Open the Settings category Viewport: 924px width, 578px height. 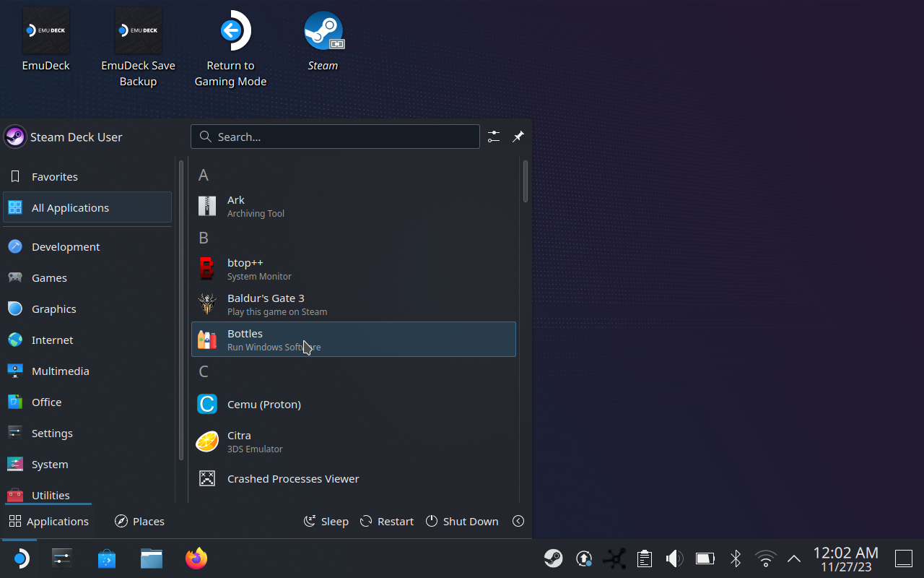point(87,433)
